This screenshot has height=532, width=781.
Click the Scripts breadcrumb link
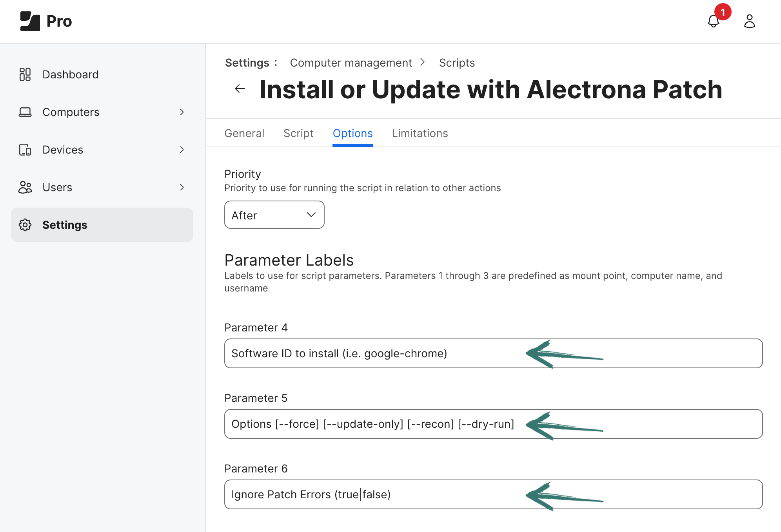tap(457, 63)
